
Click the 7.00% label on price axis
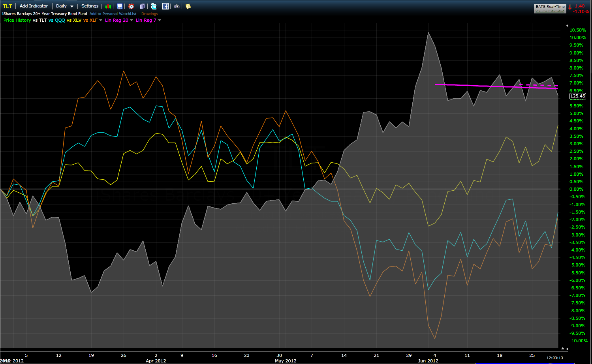pos(577,83)
